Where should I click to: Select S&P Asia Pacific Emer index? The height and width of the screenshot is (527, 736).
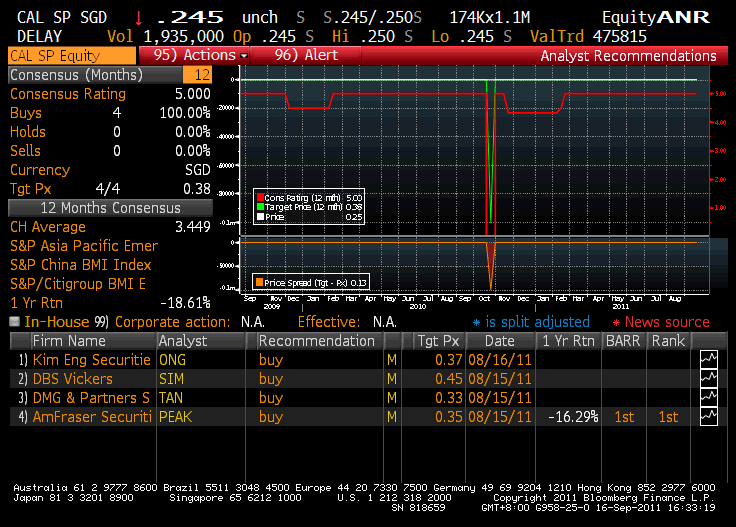(84, 246)
